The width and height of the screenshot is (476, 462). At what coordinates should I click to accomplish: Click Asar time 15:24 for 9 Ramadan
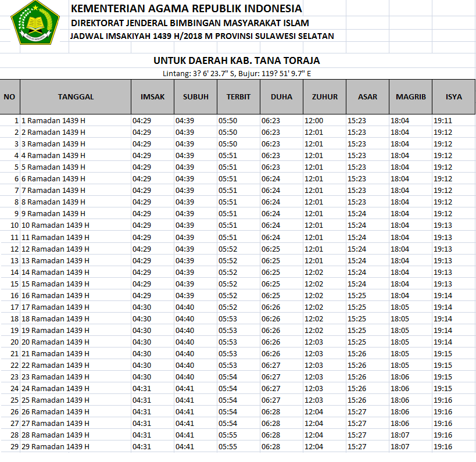tap(368, 214)
